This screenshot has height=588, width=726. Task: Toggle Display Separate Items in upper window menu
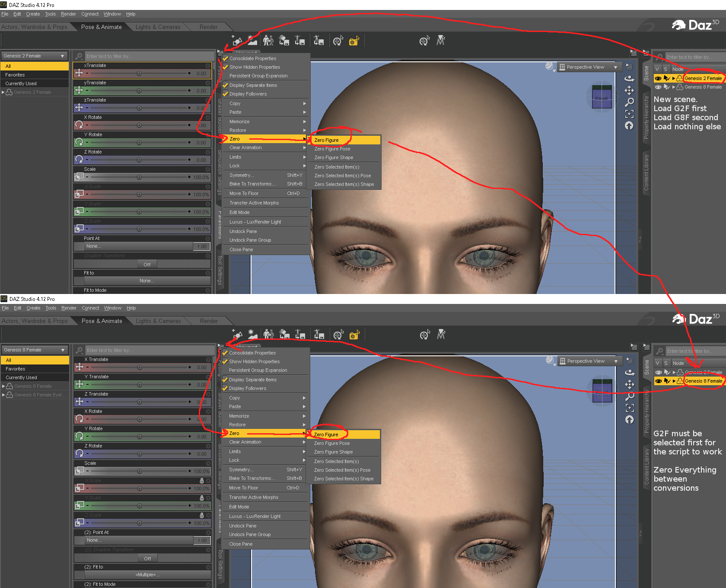point(226,85)
